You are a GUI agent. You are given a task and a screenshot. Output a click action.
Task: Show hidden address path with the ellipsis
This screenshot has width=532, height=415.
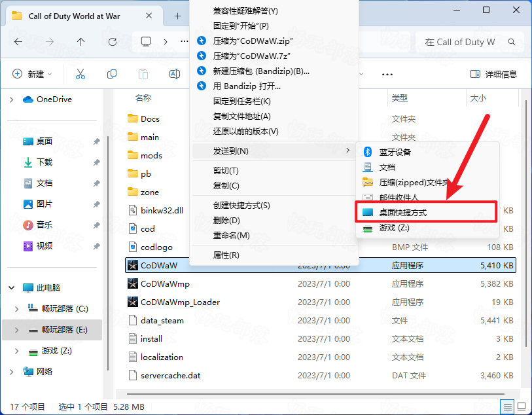[x=185, y=41]
